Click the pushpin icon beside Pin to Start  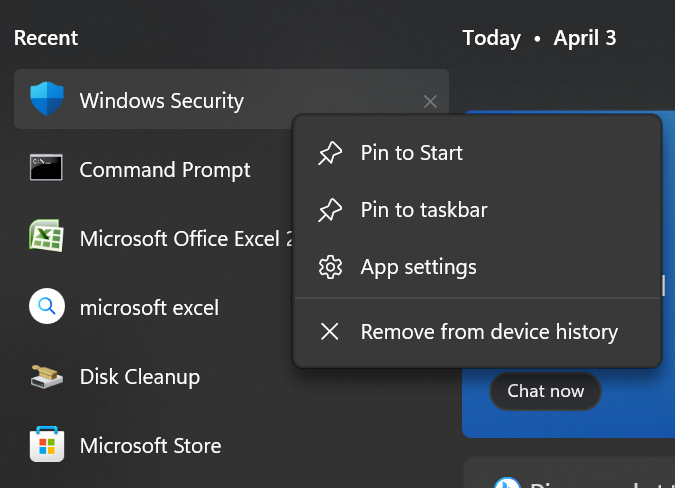pyautogui.click(x=330, y=153)
